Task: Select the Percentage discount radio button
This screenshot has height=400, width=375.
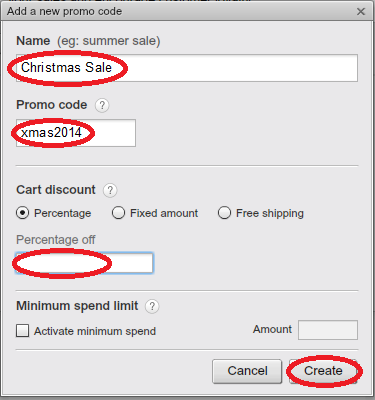Action: (22, 213)
